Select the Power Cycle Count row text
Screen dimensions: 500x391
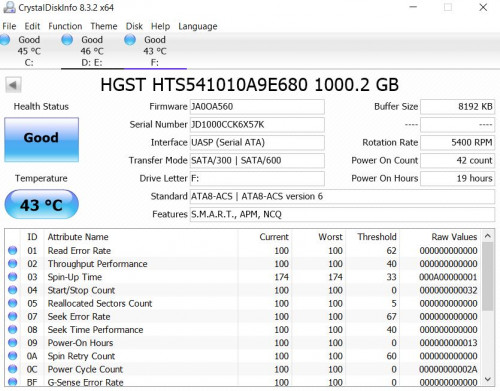[85, 369]
